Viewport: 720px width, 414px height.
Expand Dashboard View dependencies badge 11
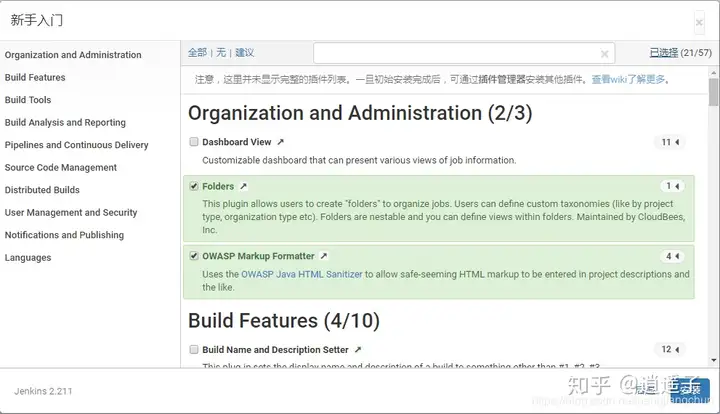click(x=670, y=142)
